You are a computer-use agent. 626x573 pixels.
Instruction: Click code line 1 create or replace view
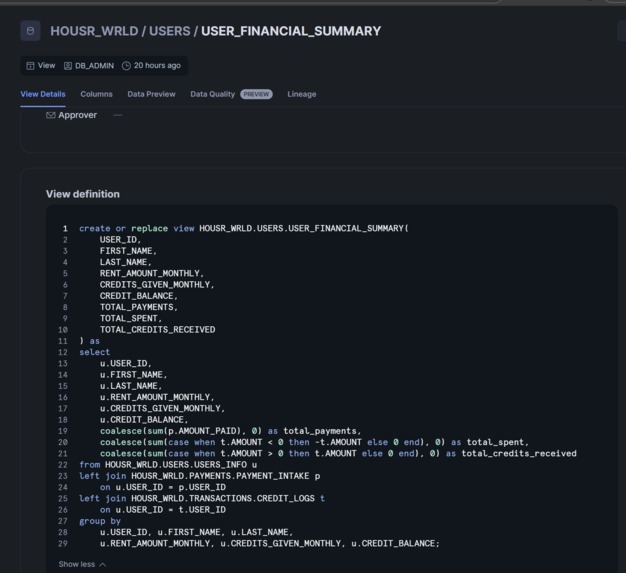click(244, 228)
